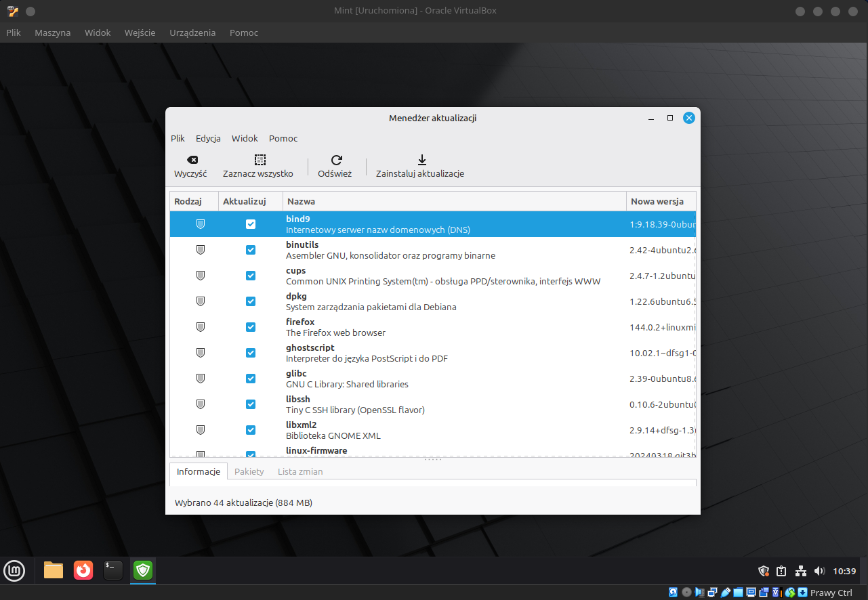
Task: Sort by the Nazwa column header
Action: tap(455, 201)
